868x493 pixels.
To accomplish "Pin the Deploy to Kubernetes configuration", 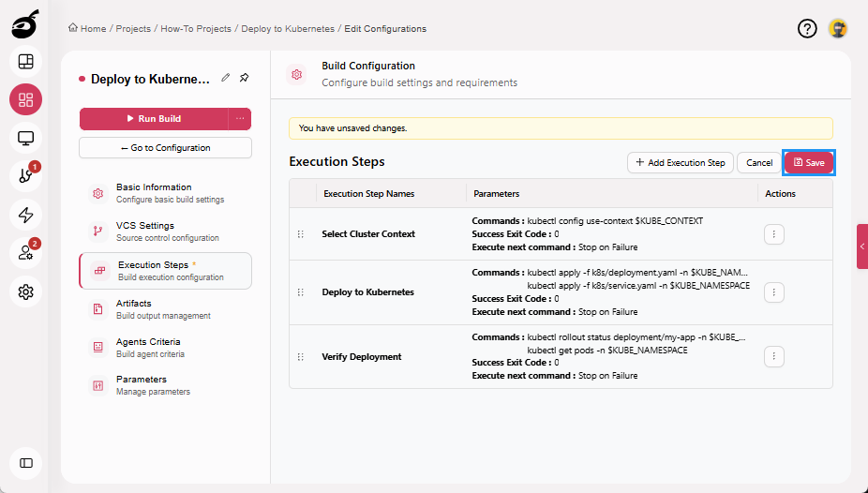I will click(x=244, y=78).
